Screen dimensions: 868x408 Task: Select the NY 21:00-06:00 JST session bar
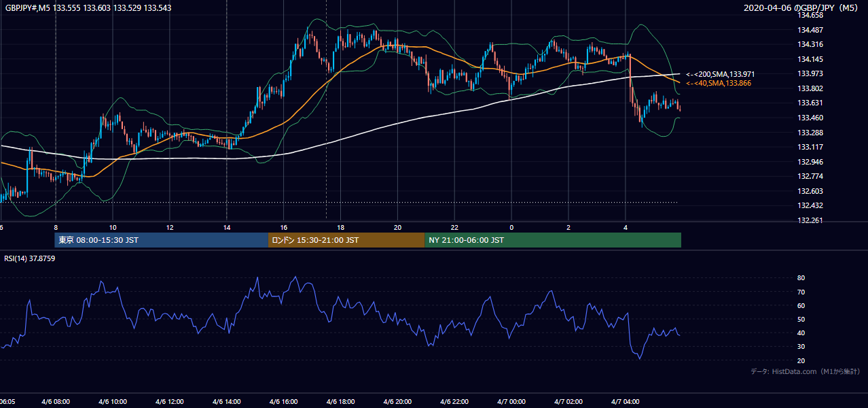coord(553,240)
